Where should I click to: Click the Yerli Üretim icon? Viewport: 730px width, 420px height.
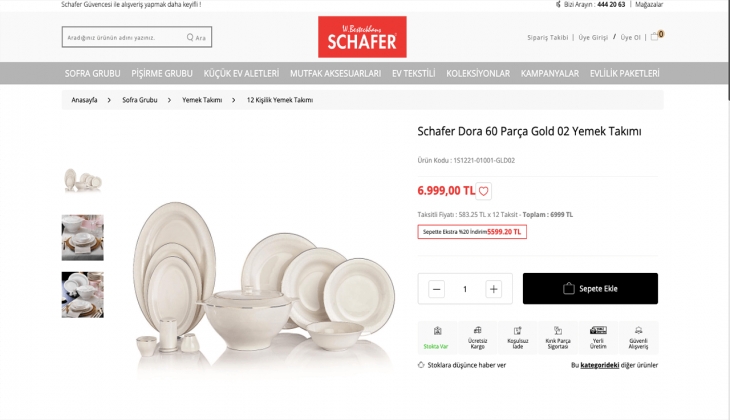(x=598, y=330)
